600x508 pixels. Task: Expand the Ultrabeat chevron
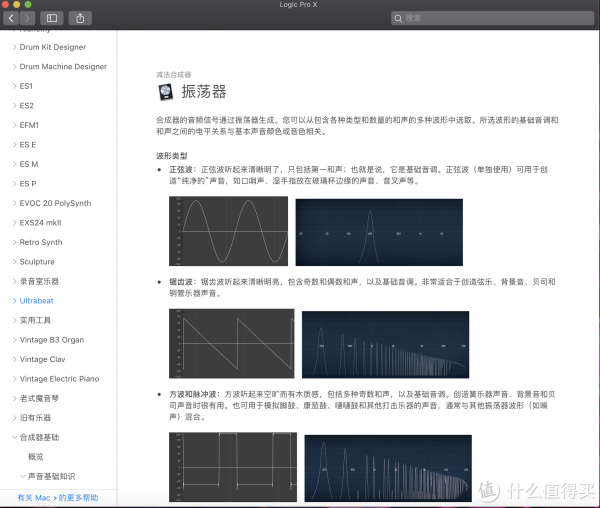(x=15, y=301)
